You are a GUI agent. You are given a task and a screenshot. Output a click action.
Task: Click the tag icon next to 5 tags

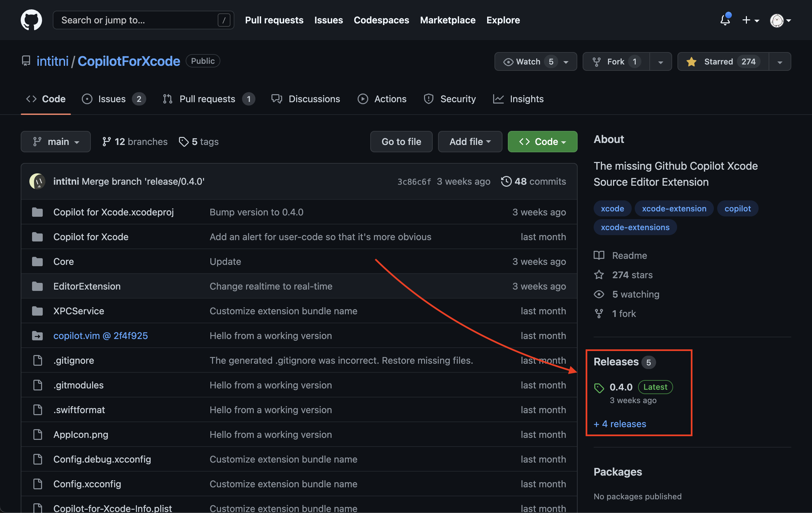(x=183, y=142)
